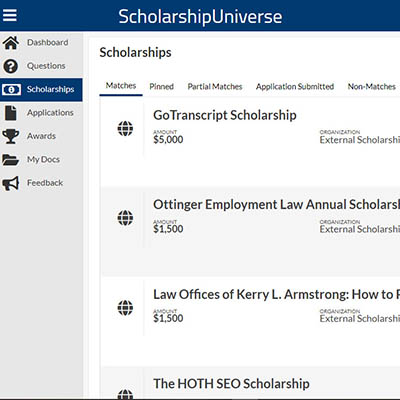This screenshot has width=400, height=400.
Task: Open the Ottinger Employment Law Annual Scholarship link
Action: (x=276, y=205)
